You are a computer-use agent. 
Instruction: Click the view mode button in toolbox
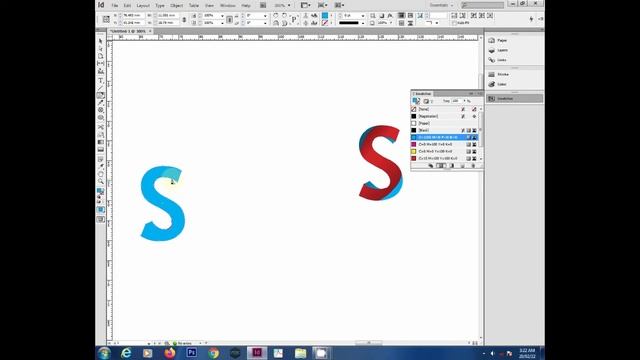click(x=100, y=220)
